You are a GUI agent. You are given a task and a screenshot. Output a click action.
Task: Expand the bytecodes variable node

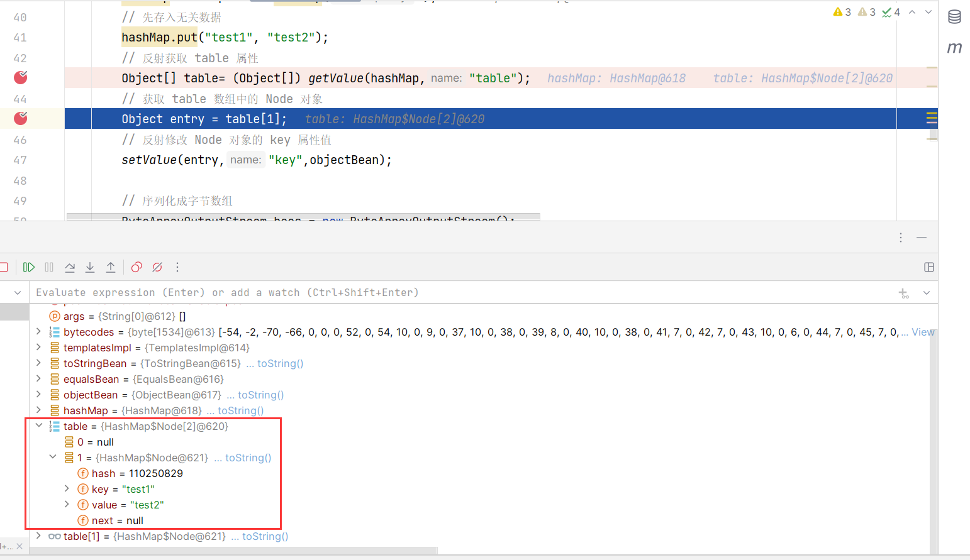[x=39, y=331]
